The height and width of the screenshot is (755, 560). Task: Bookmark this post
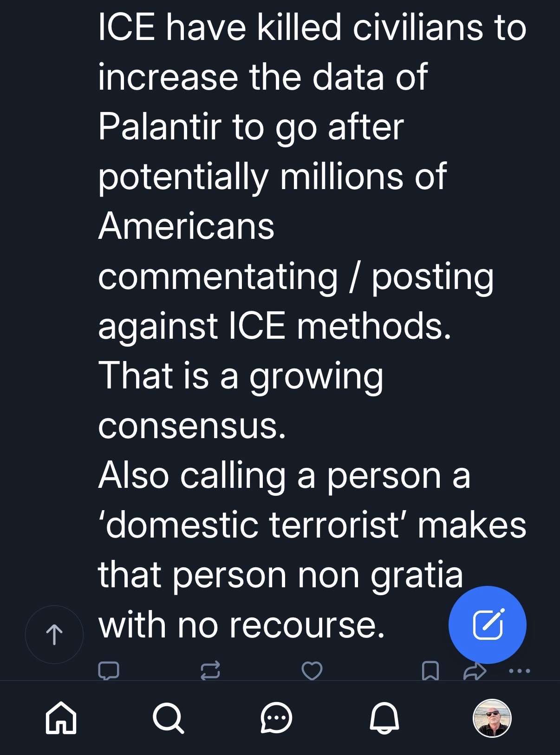tap(430, 670)
